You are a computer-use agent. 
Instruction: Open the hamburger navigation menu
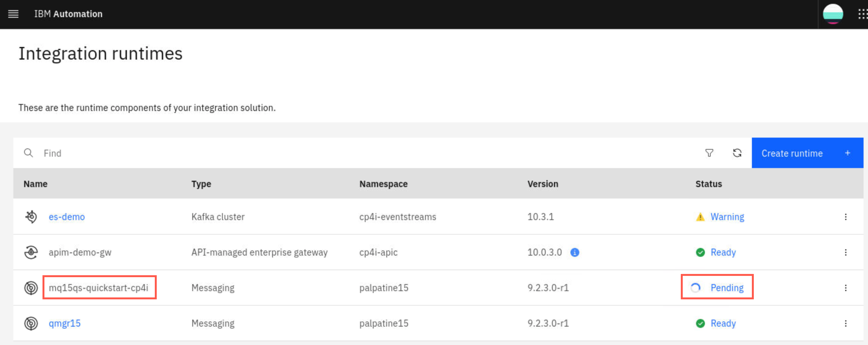click(x=13, y=14)
